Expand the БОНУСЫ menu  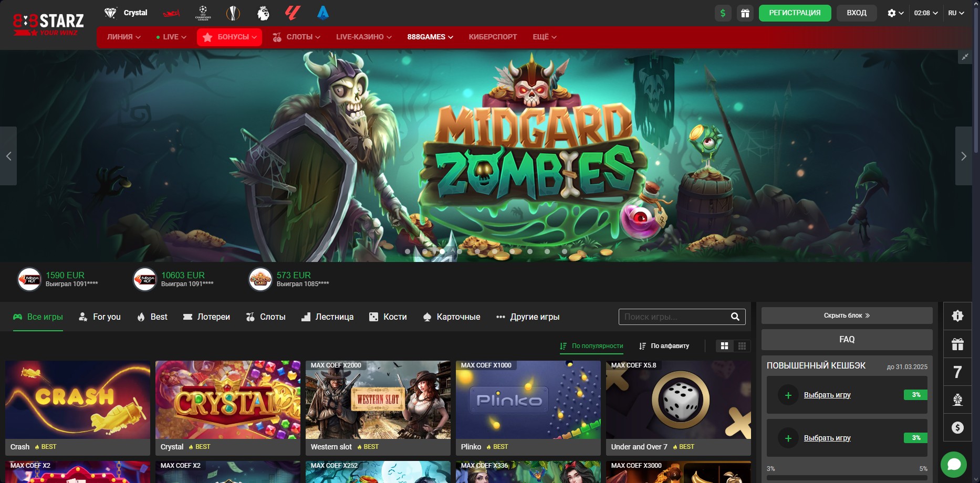pos(230,37)
